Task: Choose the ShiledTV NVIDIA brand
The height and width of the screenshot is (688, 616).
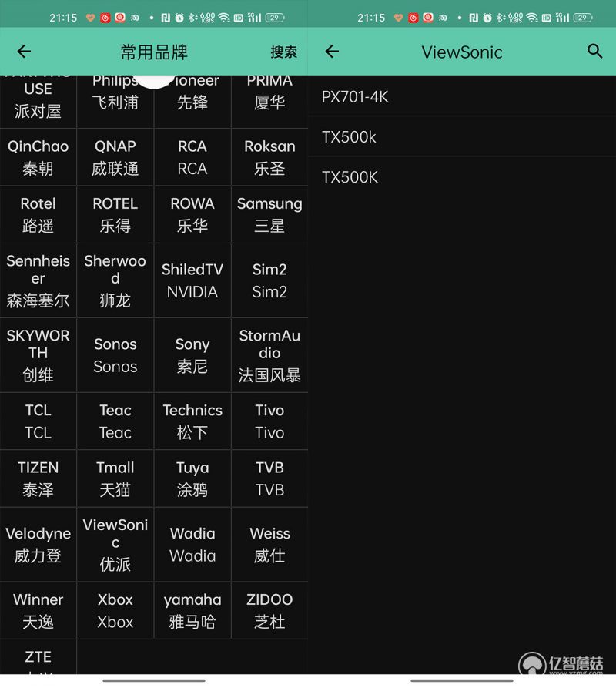Action: 192,280
